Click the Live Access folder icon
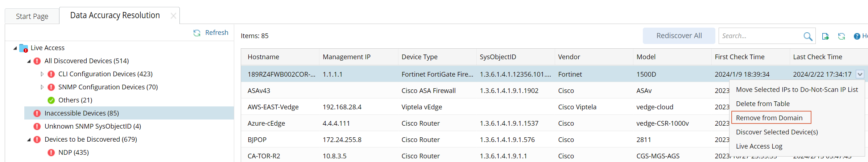The image size is (868, 162). click(24, 48)
